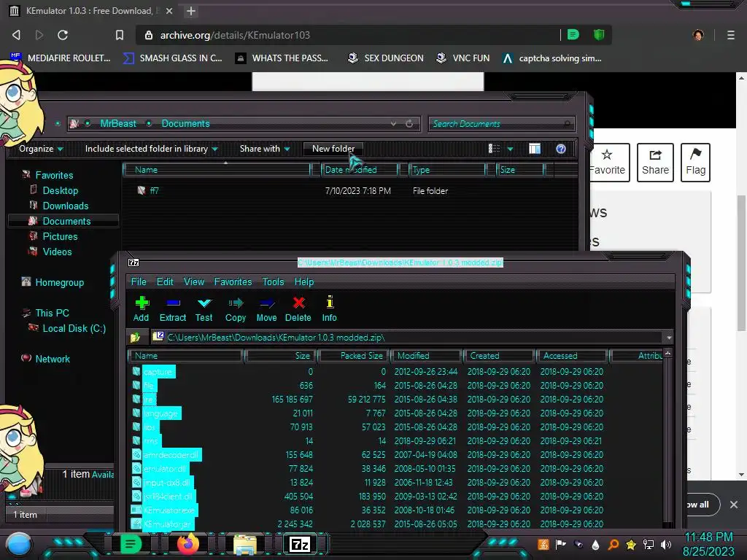Change Explorer view layout icon

(x=494, y=149)
